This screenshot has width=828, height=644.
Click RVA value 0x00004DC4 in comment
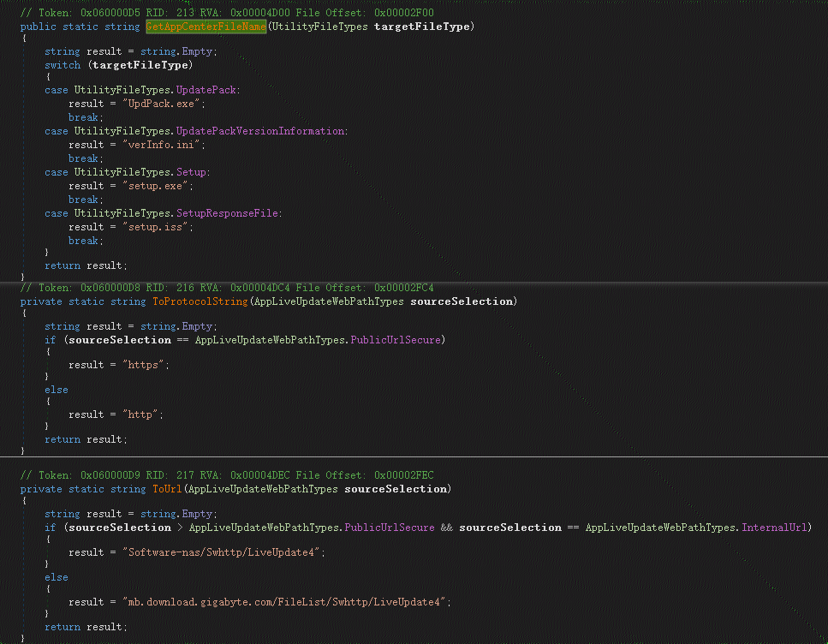tap(260, 288)
